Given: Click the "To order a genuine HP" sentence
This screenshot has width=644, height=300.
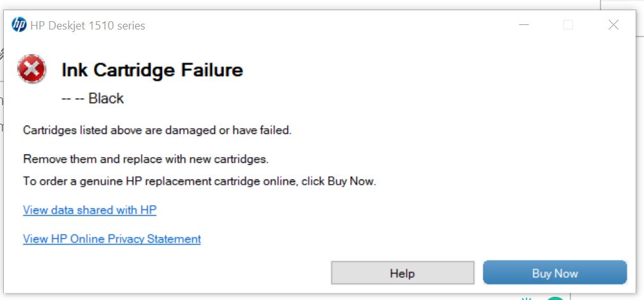Looking at the screenshot, I should [199, 181].
